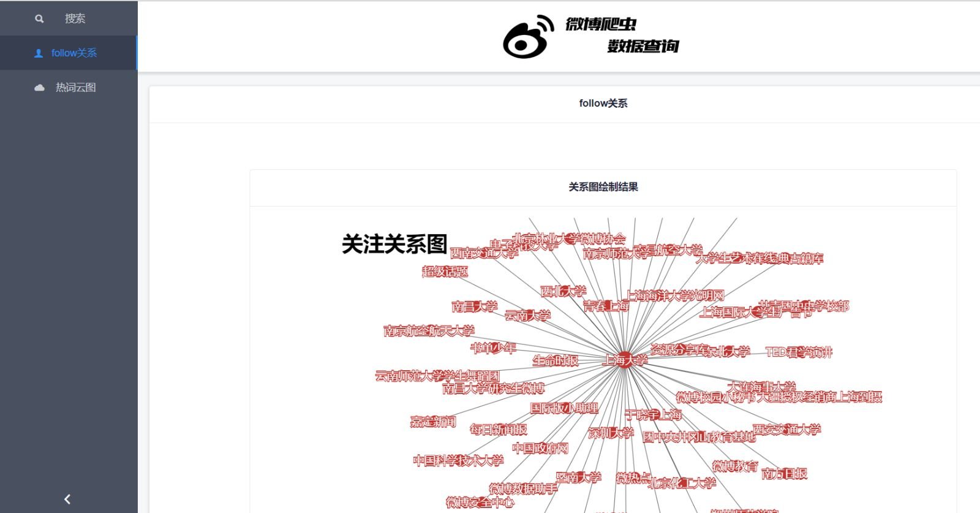The width and height of the screenshot is (980, 513).
Task: Select the 西安交通大学 node
Action: pos(786,430)
